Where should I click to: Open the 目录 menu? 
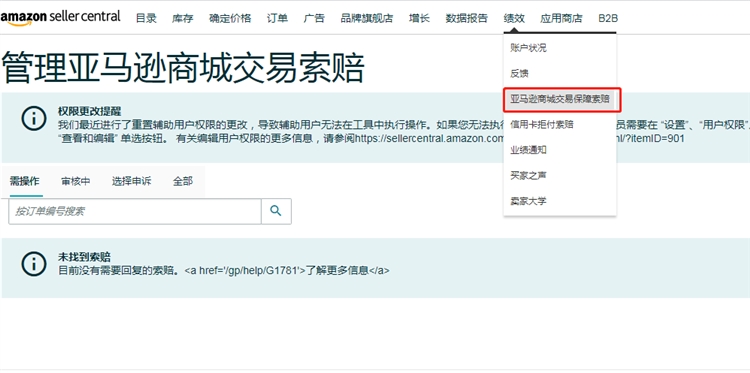pos(146,19)
